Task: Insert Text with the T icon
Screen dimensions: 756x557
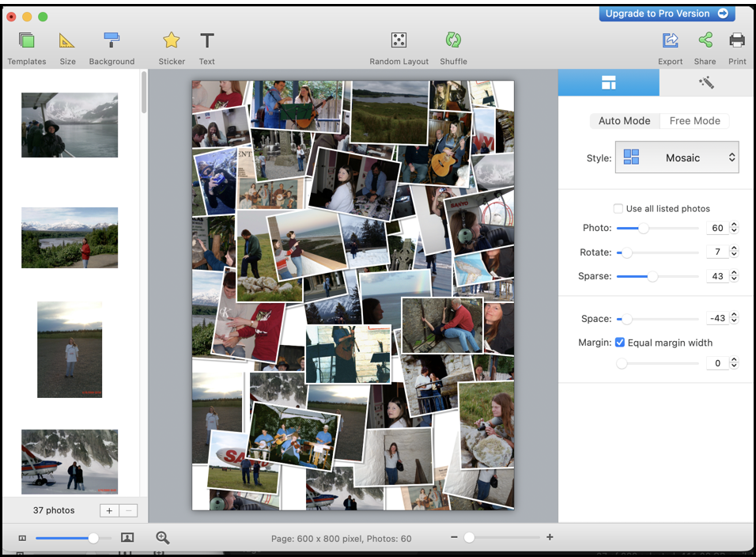Action: (207, 47)
